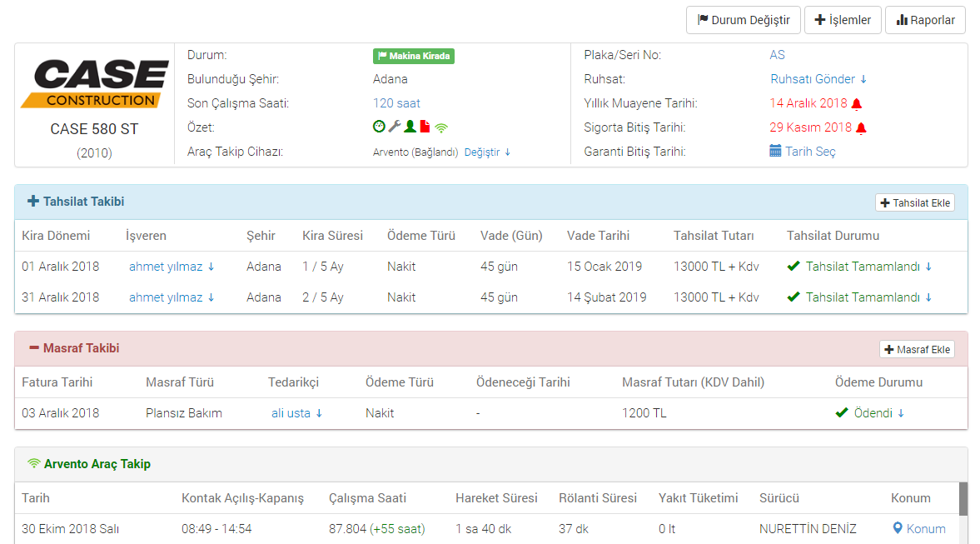Screen dimensions: 980x544
Task: Click the bell icon beside 14 Aralık 2018
Action: coord(857,104)
